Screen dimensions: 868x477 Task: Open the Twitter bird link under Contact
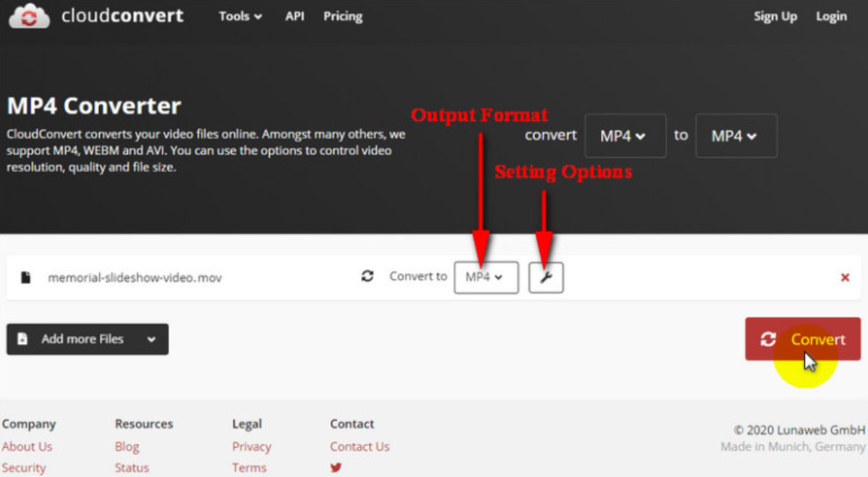tap(336, 468)
